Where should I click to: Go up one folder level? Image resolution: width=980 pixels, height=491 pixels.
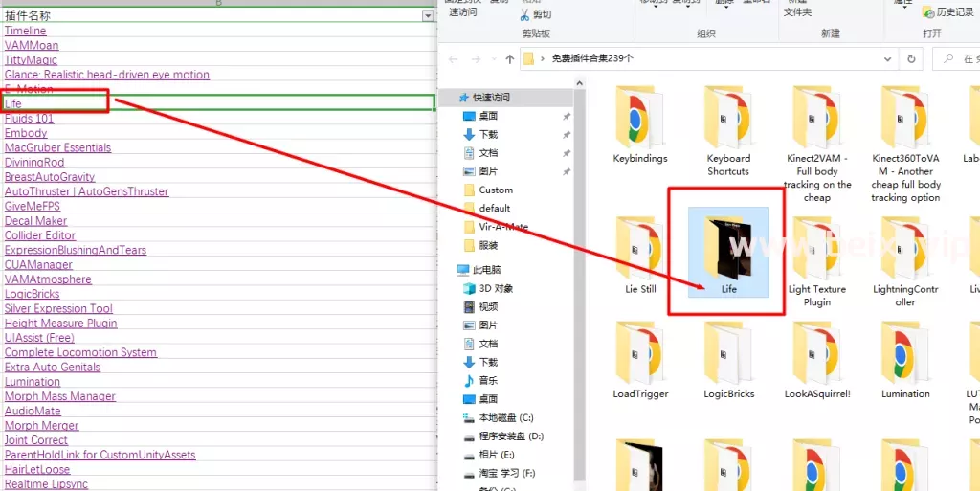point(509,59)
